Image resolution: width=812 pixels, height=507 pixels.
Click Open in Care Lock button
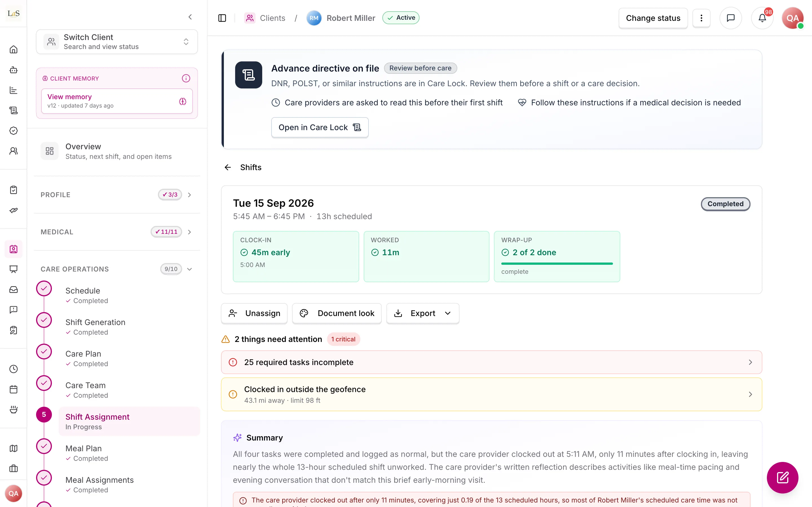point(320,127)
